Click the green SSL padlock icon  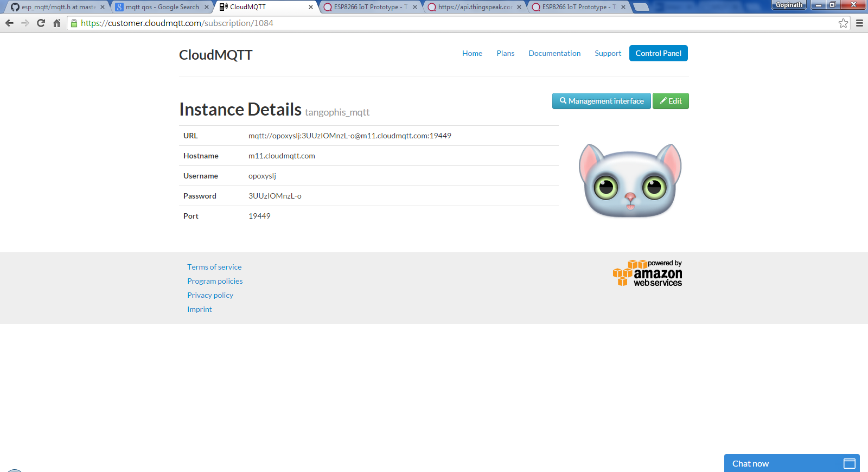click(74, 23)
